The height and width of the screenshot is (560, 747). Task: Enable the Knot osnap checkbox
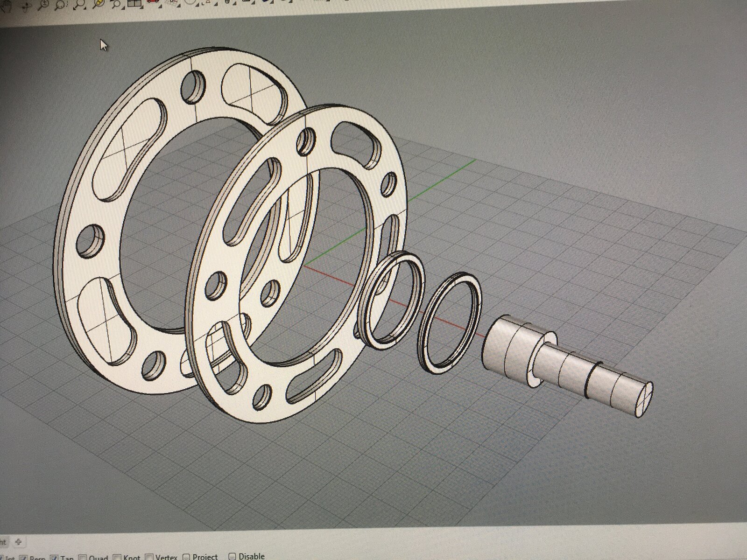coord(118,557)
